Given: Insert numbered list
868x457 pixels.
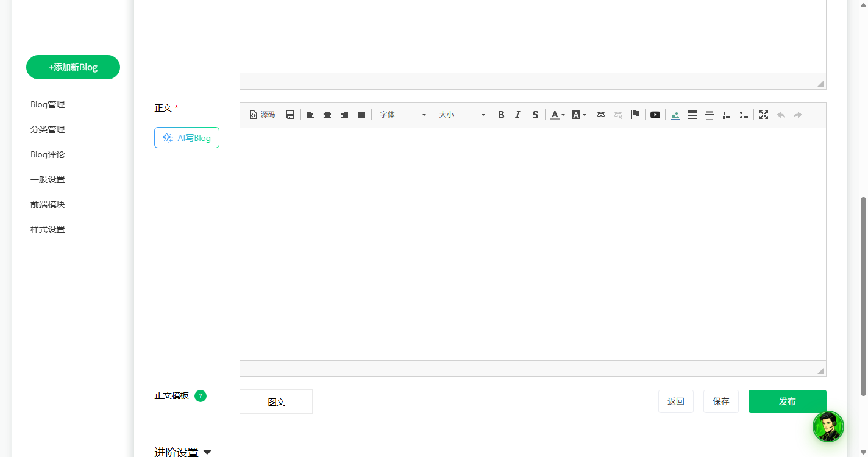Looking at the screenshot, I should (x=727, y=115).
